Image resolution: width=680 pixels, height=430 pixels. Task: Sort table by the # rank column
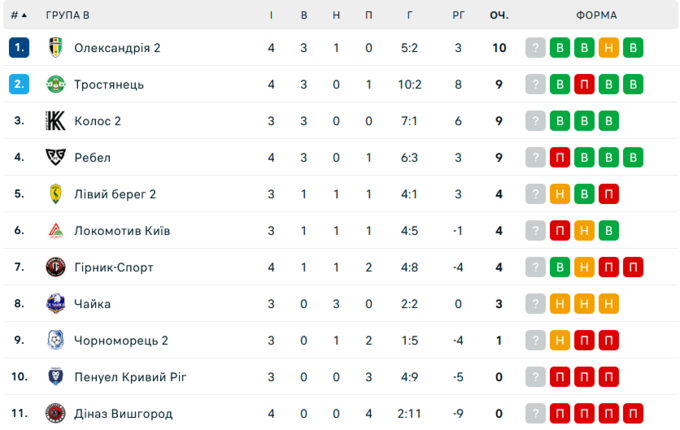pos(19,15)
